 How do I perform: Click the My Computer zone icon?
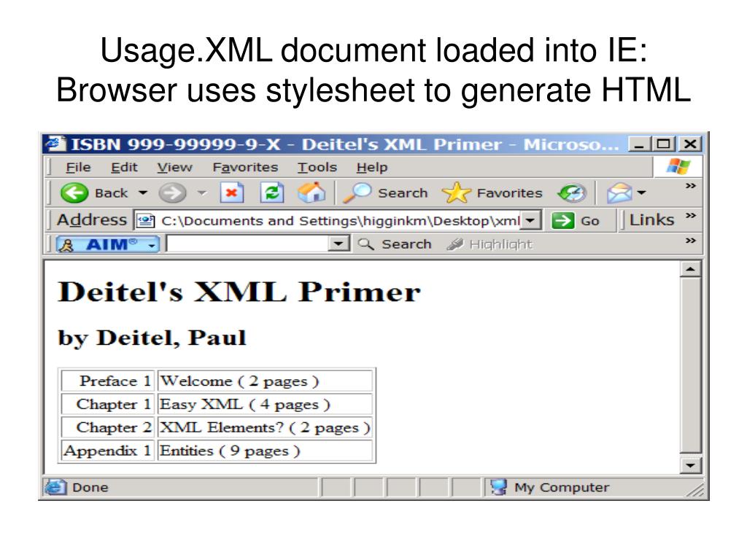pyautogui.click(x=498, y=487)
